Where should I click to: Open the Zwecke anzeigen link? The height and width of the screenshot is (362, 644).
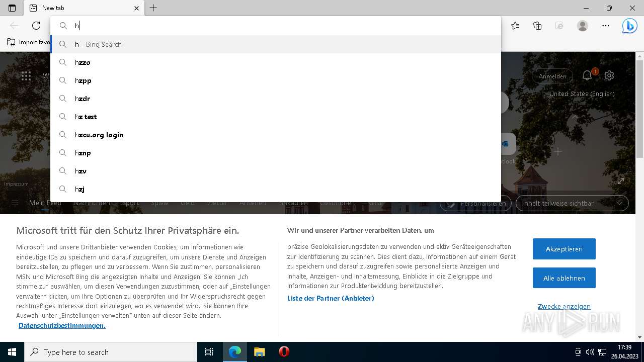click(564, 306)
